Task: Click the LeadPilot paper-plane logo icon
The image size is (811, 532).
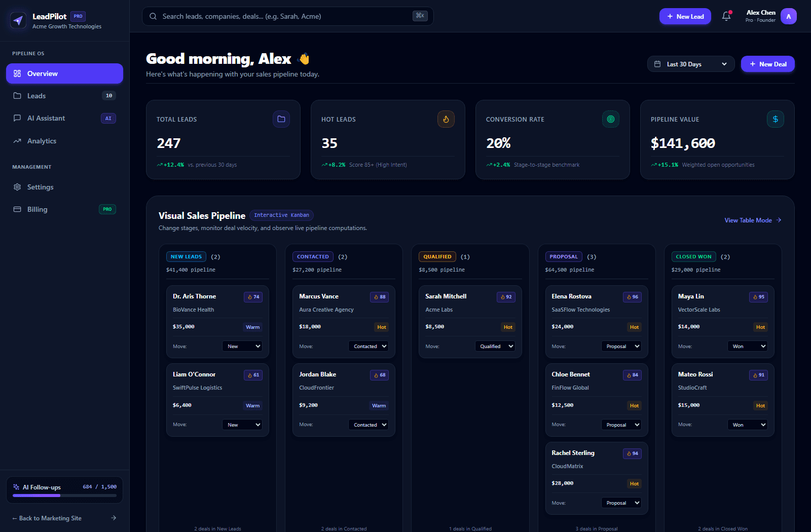Action: (x=18, y=21)
